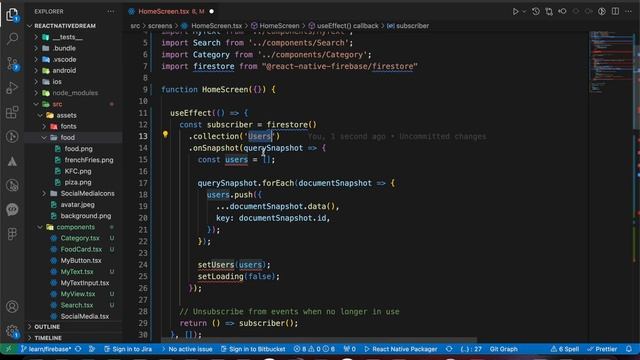Click screens in the breadcrumb
The image size is (640, 360).
[160, 26]
